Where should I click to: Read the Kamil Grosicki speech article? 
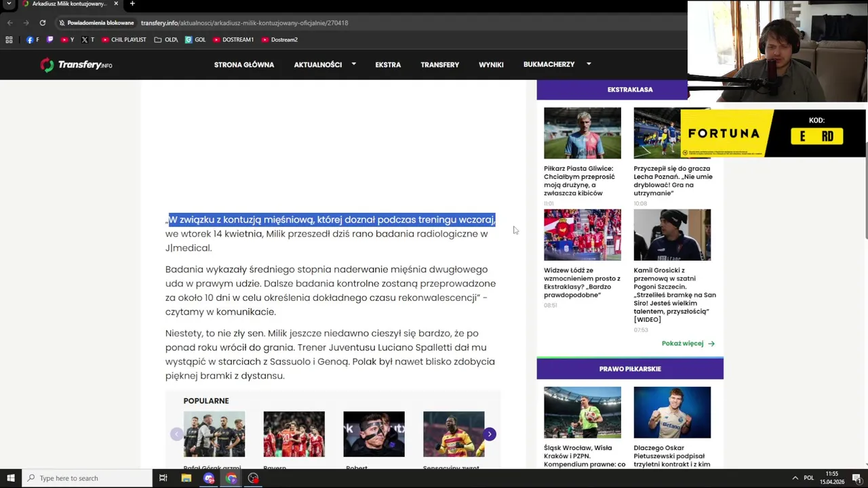pos(675,295)
